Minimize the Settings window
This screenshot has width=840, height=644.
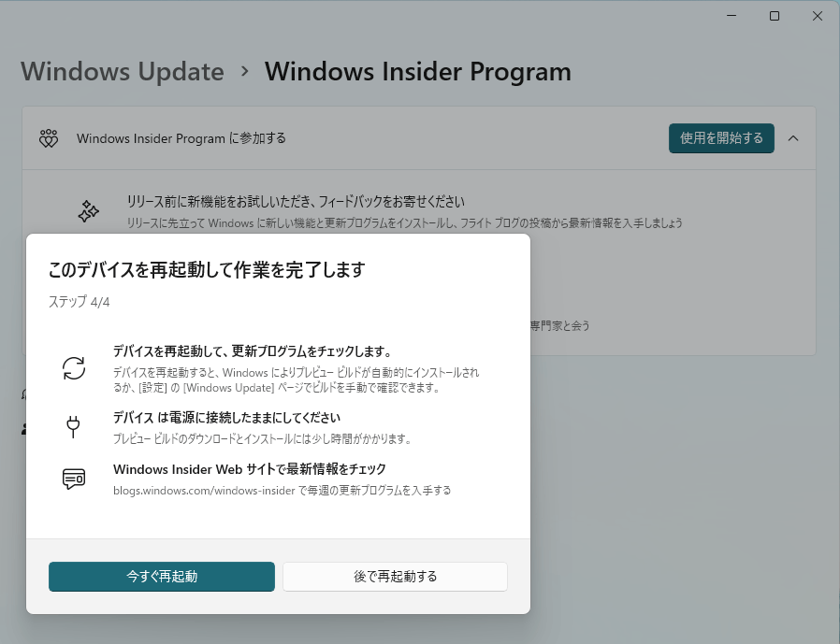731,16
